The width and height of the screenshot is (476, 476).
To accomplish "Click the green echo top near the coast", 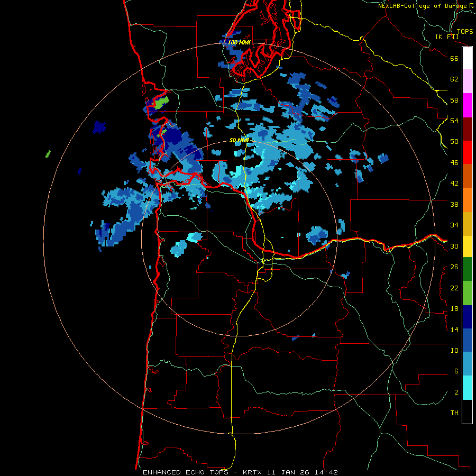I will 161,103.
